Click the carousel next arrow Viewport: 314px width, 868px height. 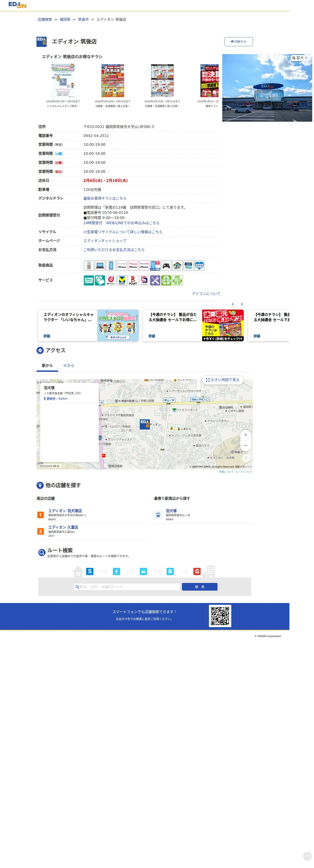(242, 304)
